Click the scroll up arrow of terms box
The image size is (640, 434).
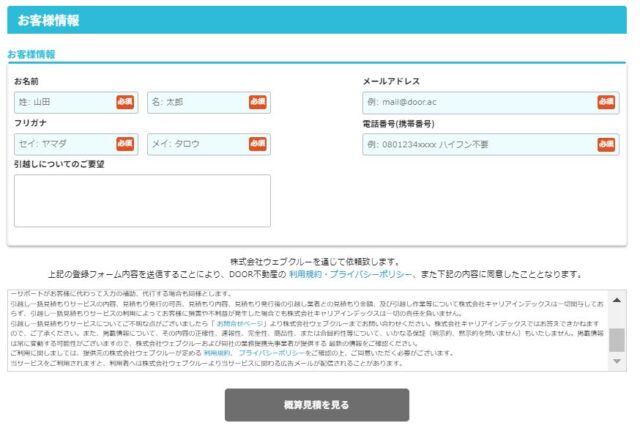point(617,300)
